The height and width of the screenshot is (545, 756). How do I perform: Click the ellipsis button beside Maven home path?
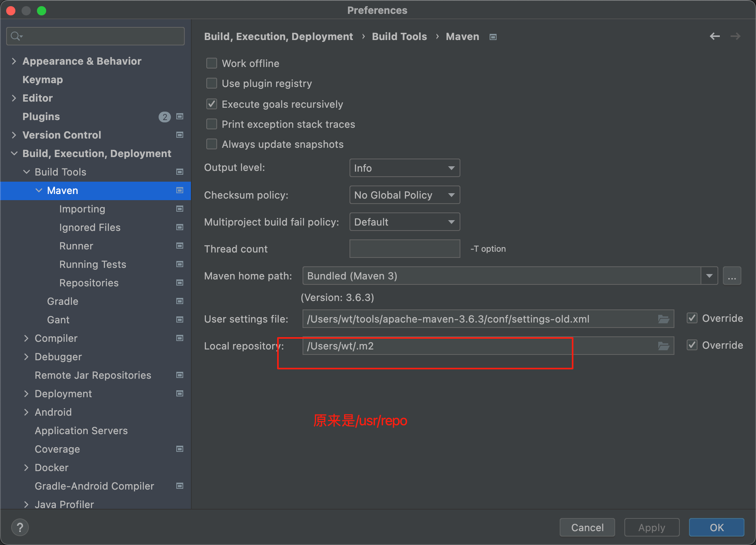pyautogui.click(x=732, y=276)
